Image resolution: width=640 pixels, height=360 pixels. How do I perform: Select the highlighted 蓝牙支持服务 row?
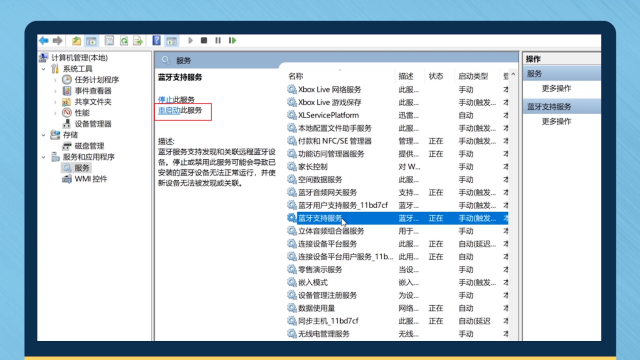[x=397, y=218]
